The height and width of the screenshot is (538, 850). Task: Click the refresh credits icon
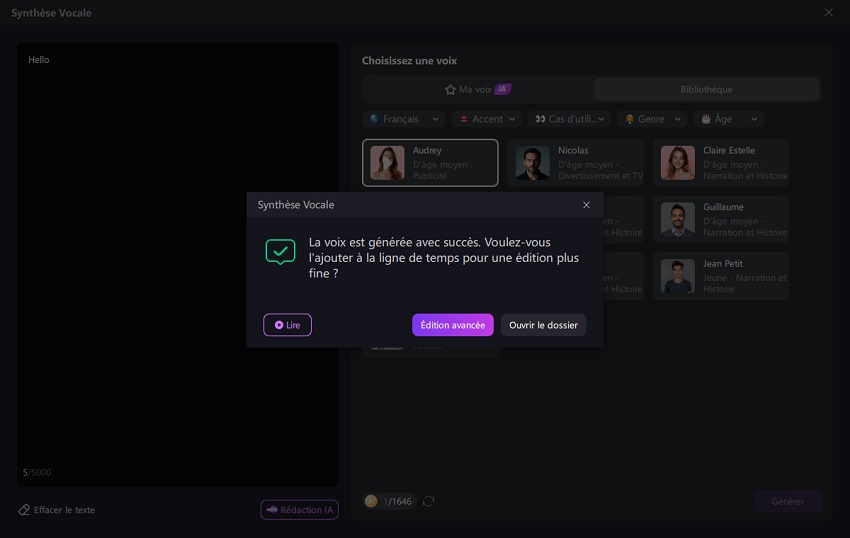click(428, 501)
